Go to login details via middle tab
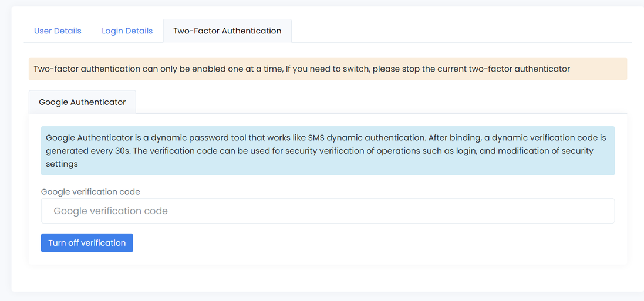This screenshot has height=301, width=644. pyautogui.click(x=127, y=31)
